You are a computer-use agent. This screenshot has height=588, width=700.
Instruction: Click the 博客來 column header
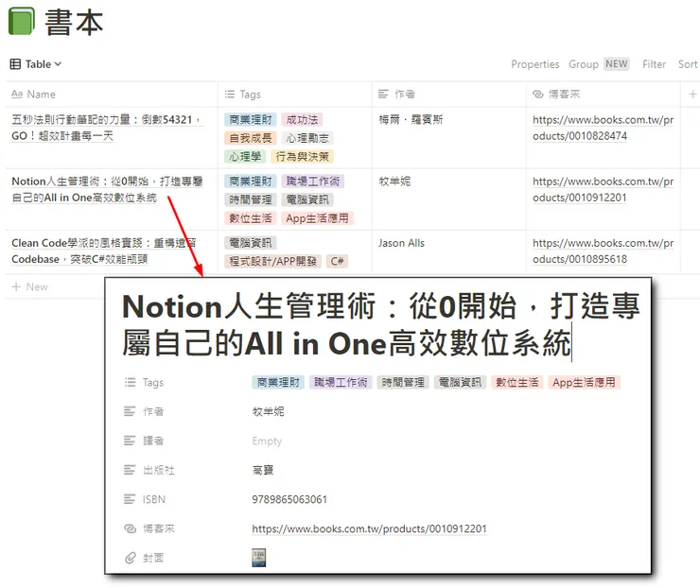coord(604,95)
